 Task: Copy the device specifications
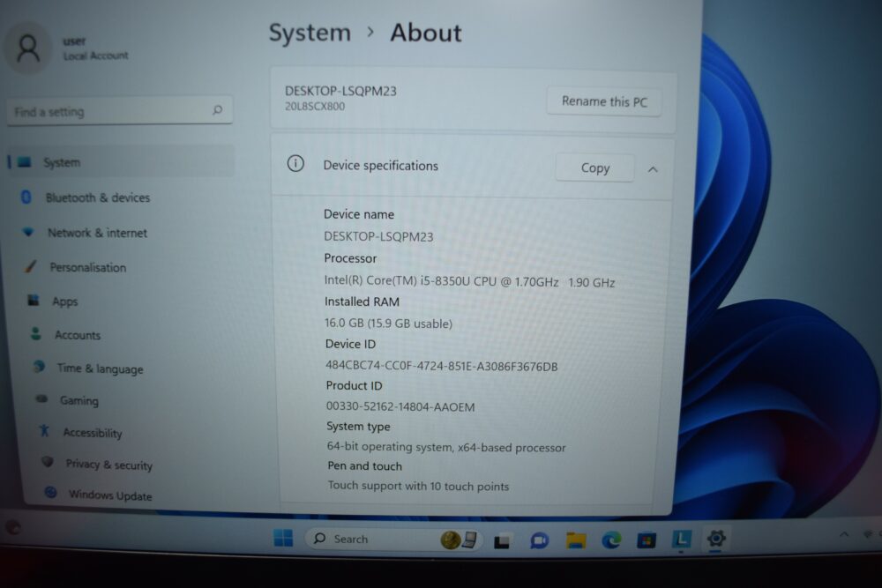594,168
